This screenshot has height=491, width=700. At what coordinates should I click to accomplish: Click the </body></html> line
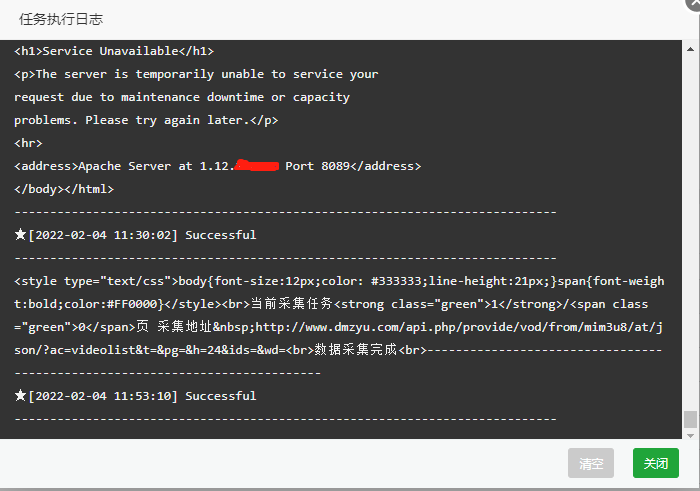[x=64, y=189]
